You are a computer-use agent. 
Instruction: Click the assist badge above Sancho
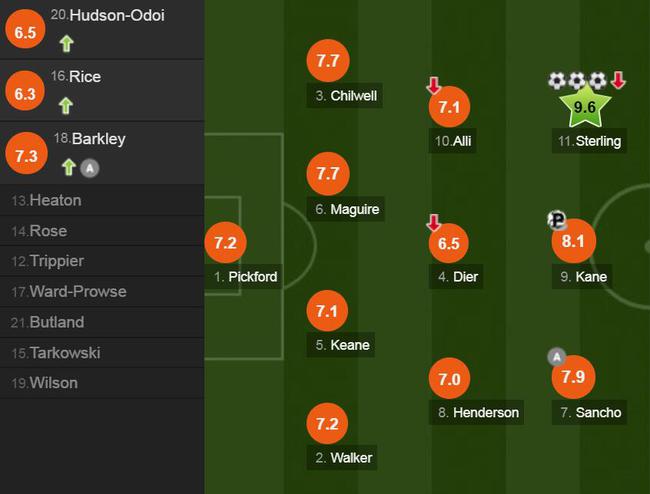557,356
